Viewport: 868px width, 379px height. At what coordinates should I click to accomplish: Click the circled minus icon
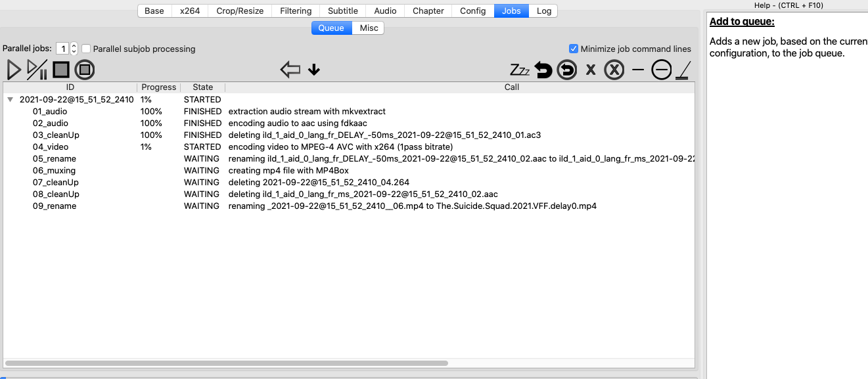click(x=661, y=70)
